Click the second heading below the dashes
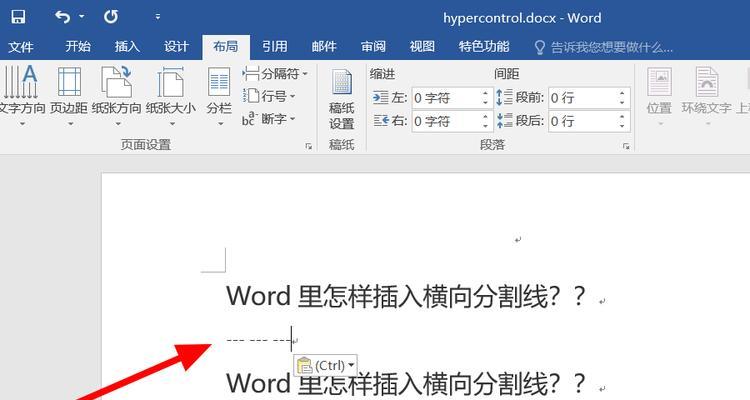Viewport: 750px width, 400px height. pos(406,383)
